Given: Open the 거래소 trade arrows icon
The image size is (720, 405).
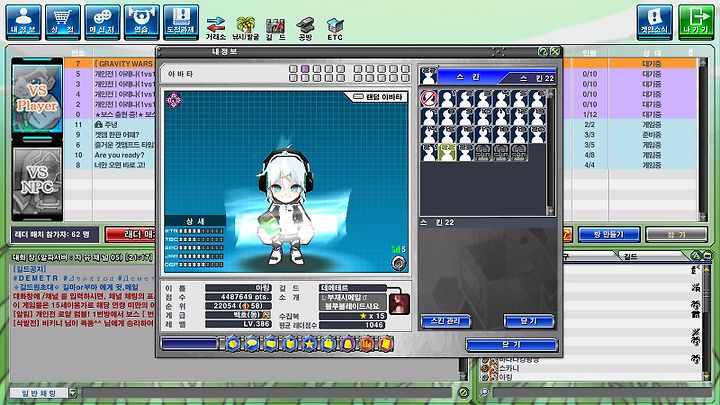Looking at the screenshot, I should (x=215, y=28).
